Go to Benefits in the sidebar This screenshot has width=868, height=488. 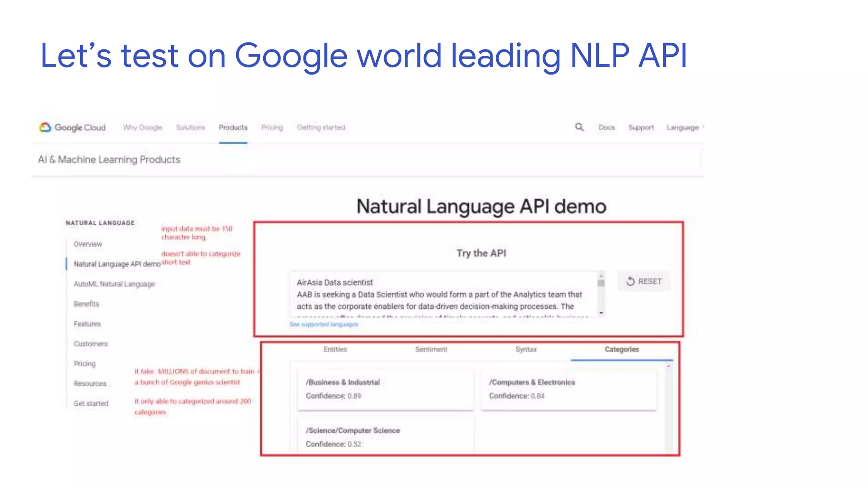86,304
